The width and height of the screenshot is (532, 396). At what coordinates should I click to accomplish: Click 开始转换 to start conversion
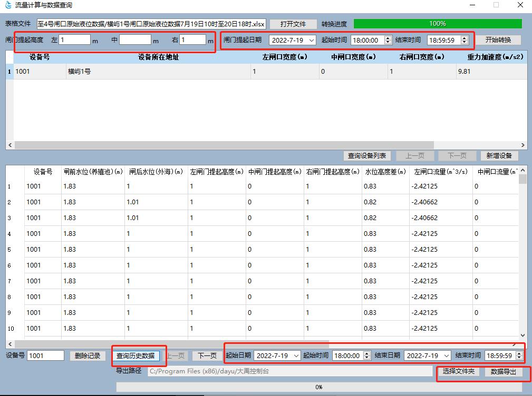pos(498,40)
